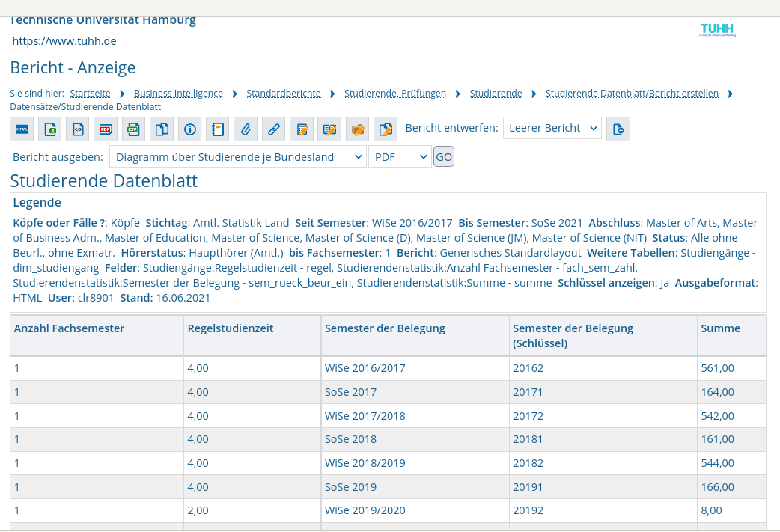The height and width of the screenshot is (532, 780).
Task: Navigate to Business Intelligence breadcrumb
Action: [179, 93]
